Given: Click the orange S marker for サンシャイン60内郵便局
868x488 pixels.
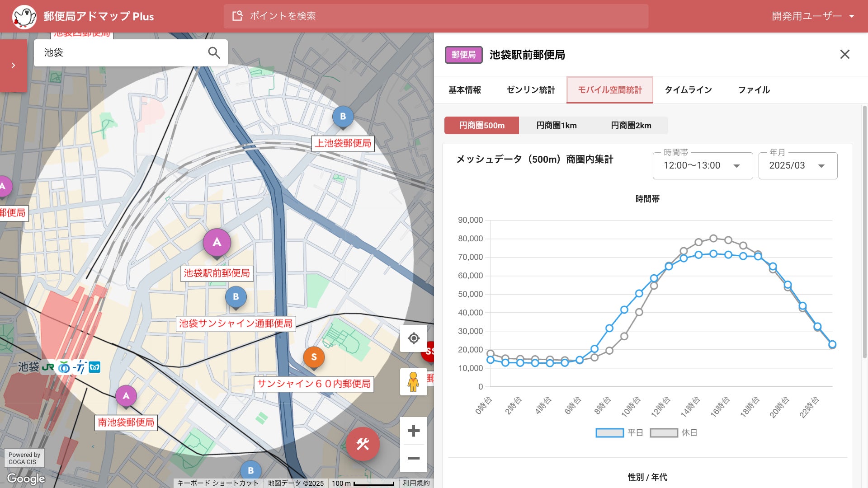Looking at the screenshot, I should pos(314,357).
